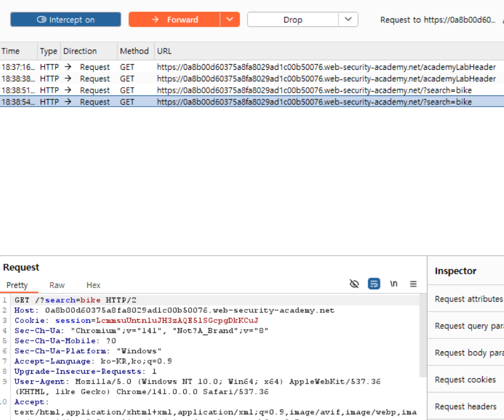Sort by the URL column header
The height and width of the screenshot is (420, 504).
click(329, 51)
